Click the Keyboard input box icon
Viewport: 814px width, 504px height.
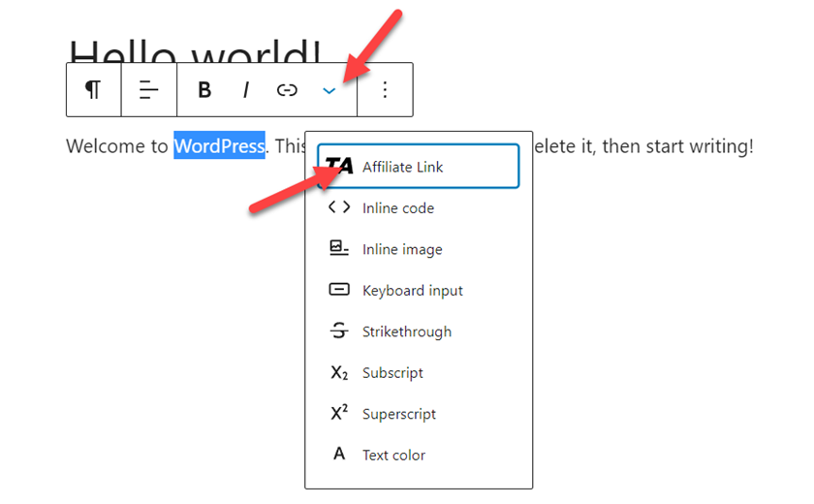pyautogui.click(x=339, y=289)
